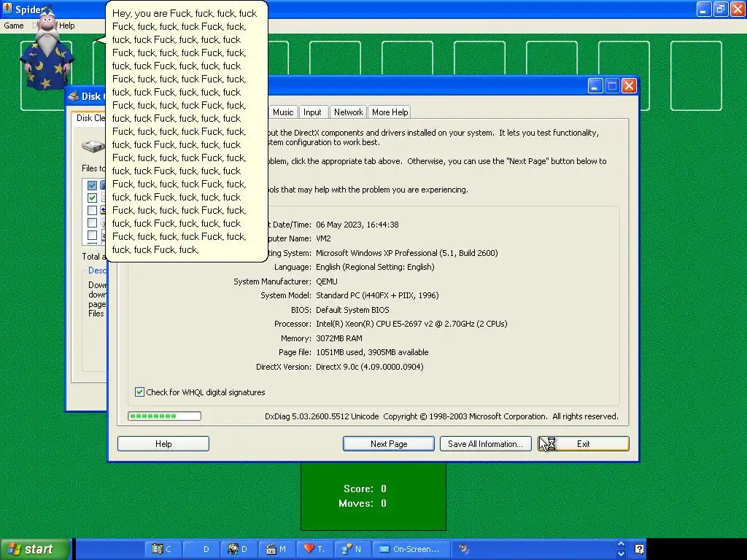Open the 'N' taskbar button
The image size is (747, 560).
[353, 549]
